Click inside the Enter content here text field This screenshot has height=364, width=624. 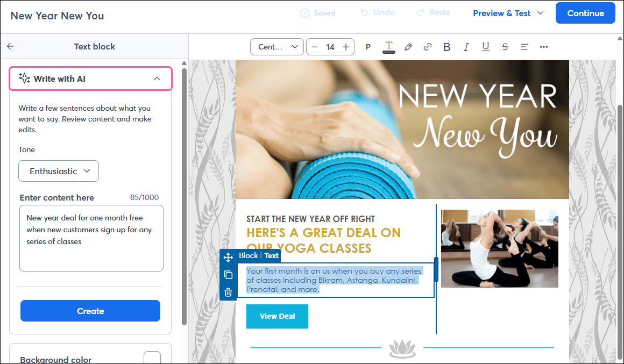tap(90, 237)
